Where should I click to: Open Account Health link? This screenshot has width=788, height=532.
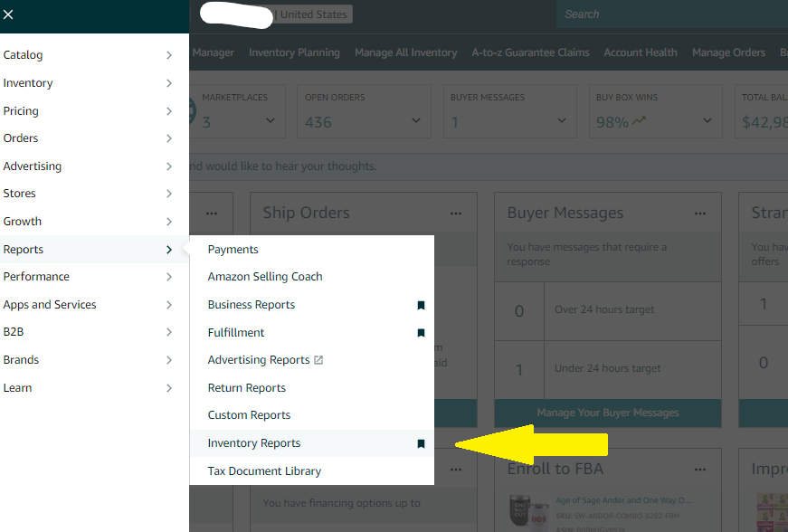641,52
